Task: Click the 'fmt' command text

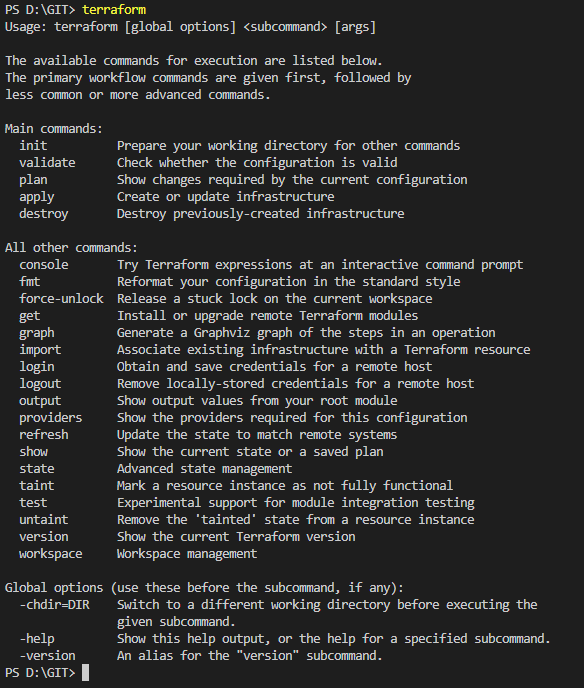Action: pyautogui.click(x=29, y=282)
